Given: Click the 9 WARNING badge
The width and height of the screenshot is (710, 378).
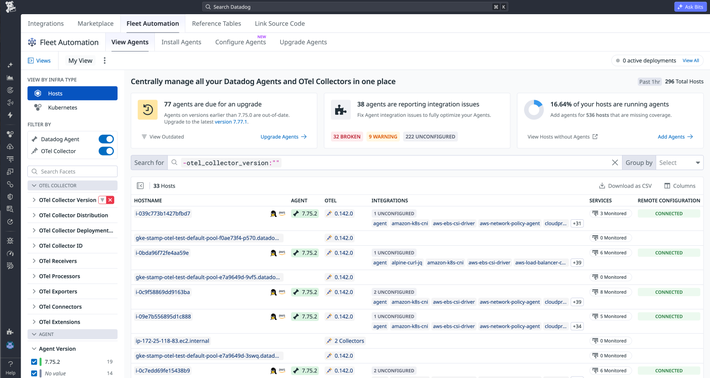Looking at the screenshot, I should (x=383, y=137).
